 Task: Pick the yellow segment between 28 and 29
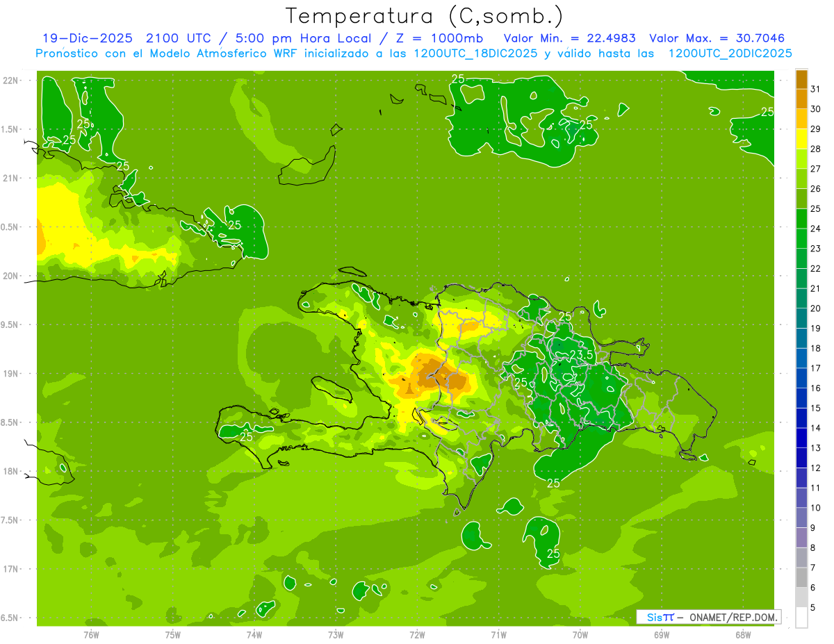801,139
